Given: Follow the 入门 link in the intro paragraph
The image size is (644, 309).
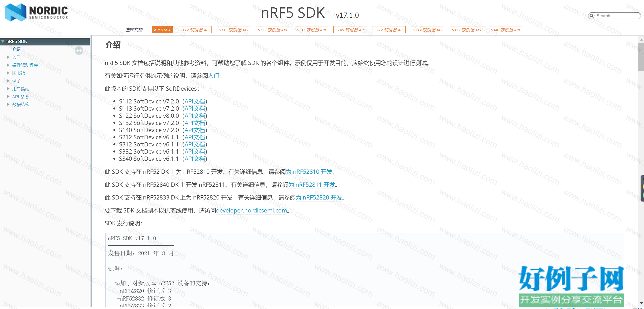Looking at the screenshot, I should [214, 76].
